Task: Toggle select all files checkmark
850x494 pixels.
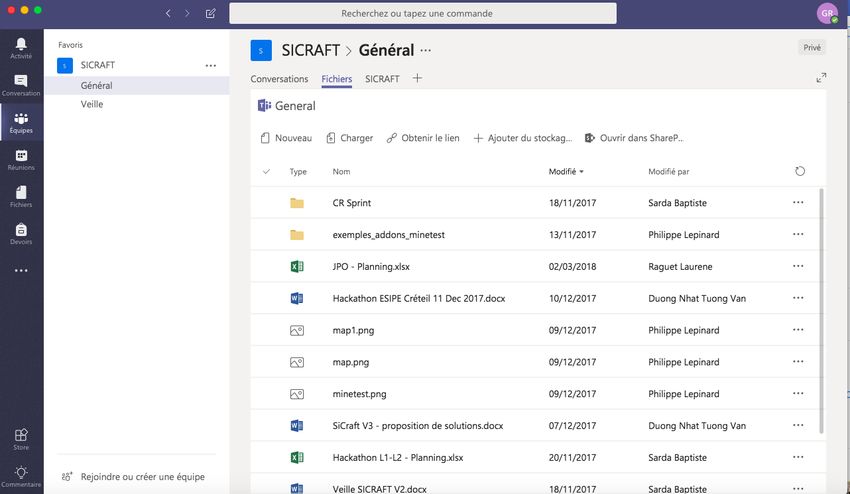Action: pos(266,171)
